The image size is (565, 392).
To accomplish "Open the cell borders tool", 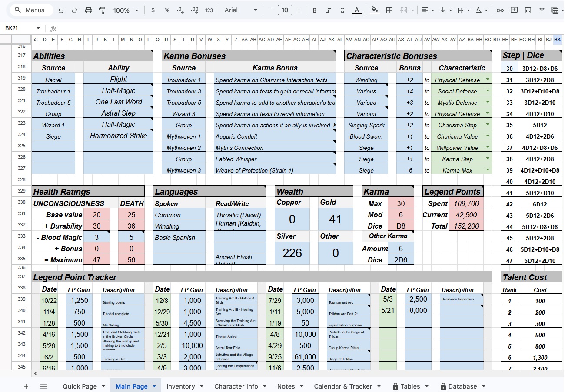I will pyautogui.click(x=389, y=10).
